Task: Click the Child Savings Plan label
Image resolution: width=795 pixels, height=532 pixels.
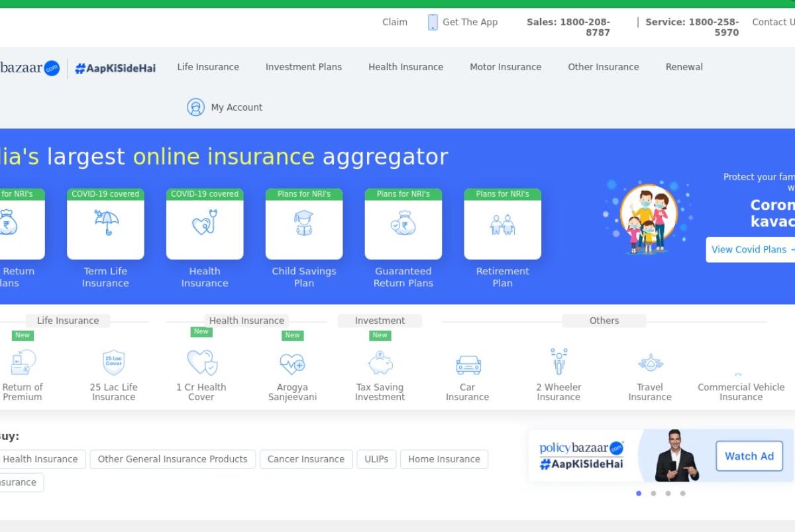Action: 304,277
